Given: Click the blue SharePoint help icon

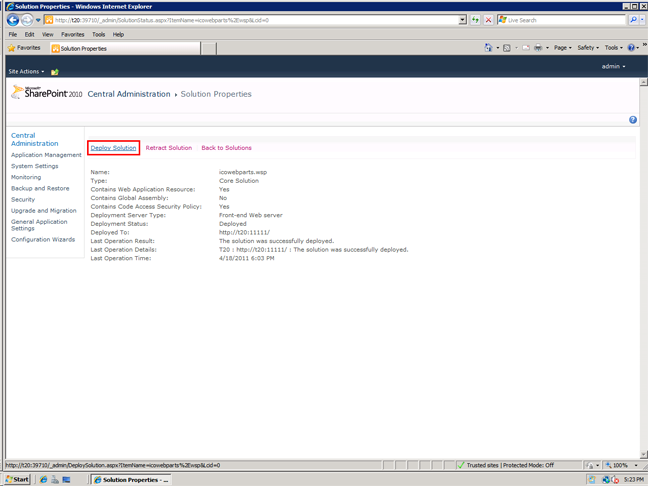Looking at the screenshot, I should 633,120.
